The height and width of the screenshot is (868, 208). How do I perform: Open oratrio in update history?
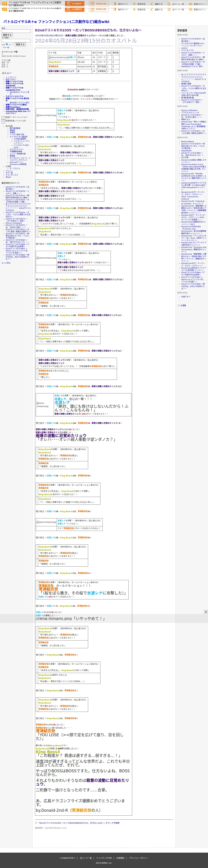(x=184, y=48)
